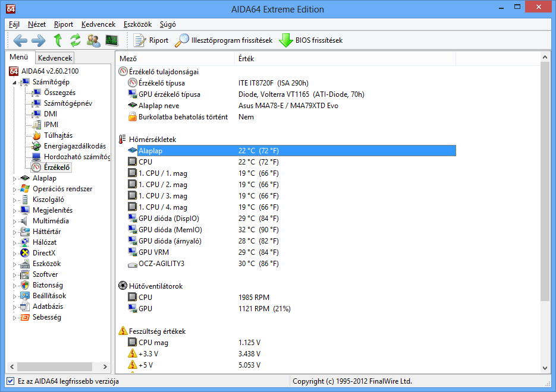The width and height of the screenshot is (556, 392).
Task: Click Illesztőprogram frissítések button
Action: [x=224, y=40]
